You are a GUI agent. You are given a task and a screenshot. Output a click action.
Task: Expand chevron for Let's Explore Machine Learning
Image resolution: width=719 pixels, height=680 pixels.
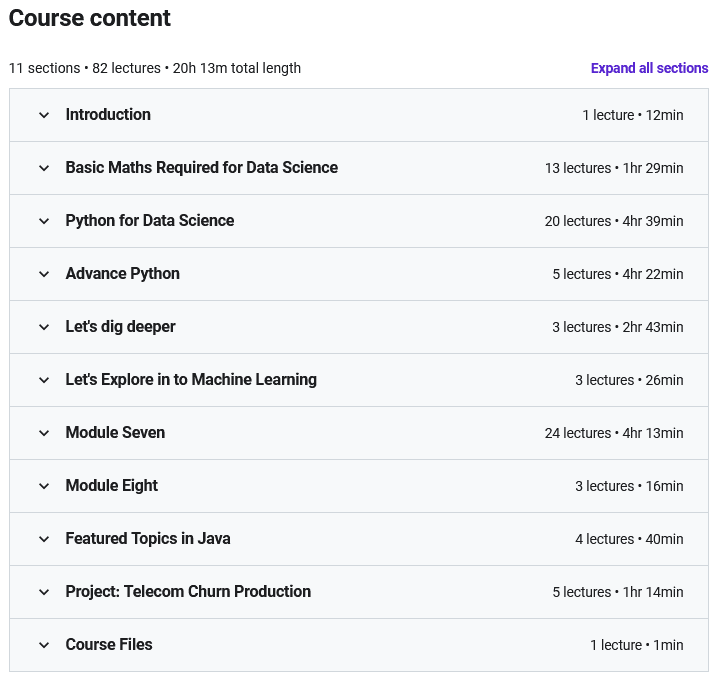coord(44,380)
